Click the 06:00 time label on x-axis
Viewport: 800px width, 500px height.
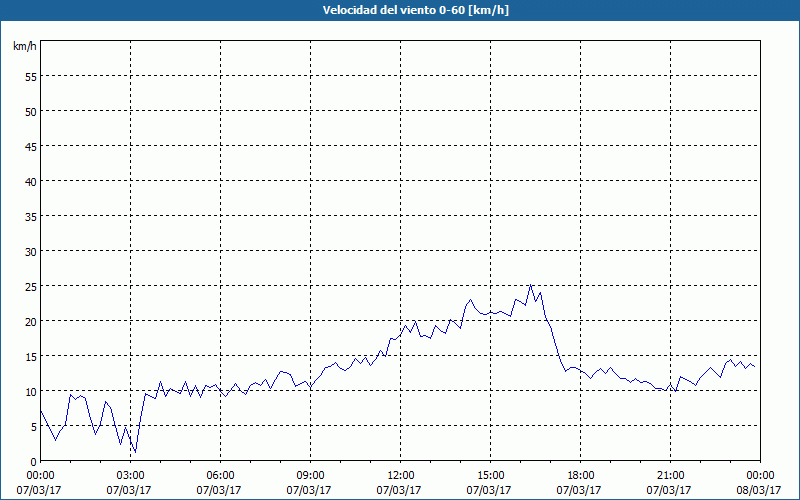(x=220, y=476)
